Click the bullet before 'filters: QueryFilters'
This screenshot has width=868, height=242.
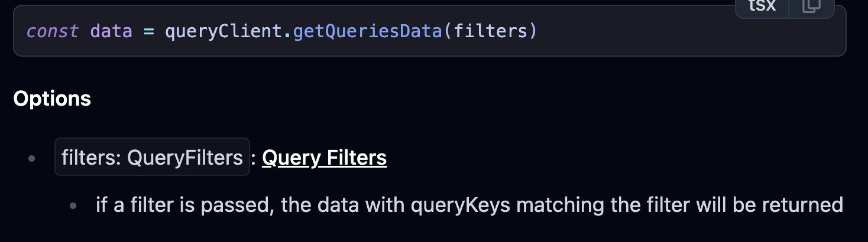pos(31,158)
